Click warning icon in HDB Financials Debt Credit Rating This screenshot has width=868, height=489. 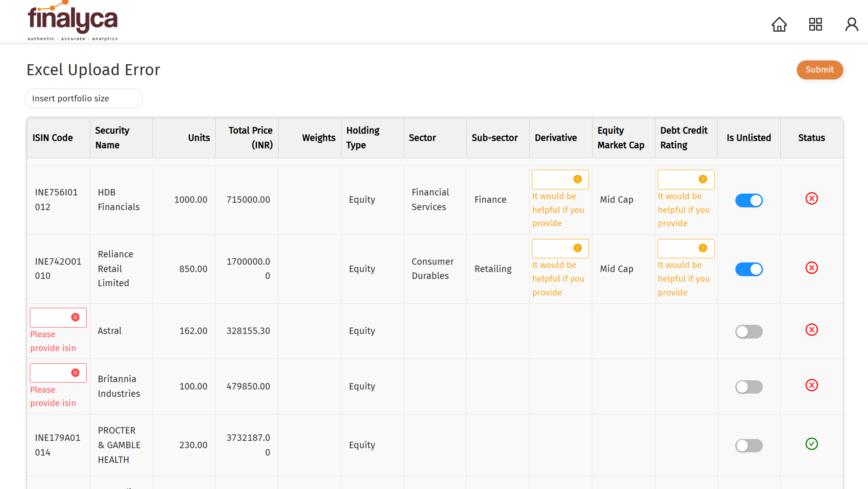[x=703, y=179]
